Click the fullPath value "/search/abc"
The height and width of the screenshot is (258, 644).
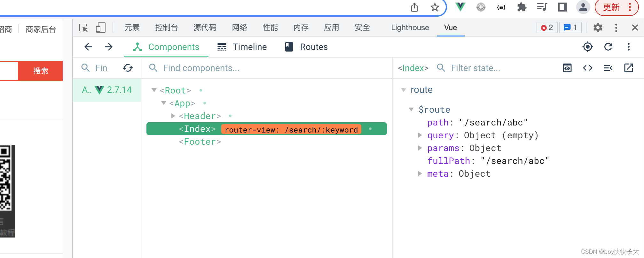(x=515, y=161)
